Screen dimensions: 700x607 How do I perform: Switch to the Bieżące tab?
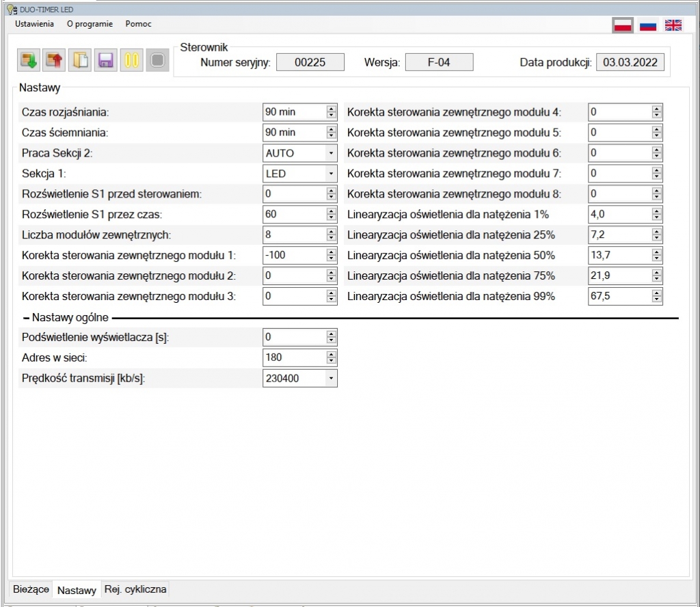31,589
